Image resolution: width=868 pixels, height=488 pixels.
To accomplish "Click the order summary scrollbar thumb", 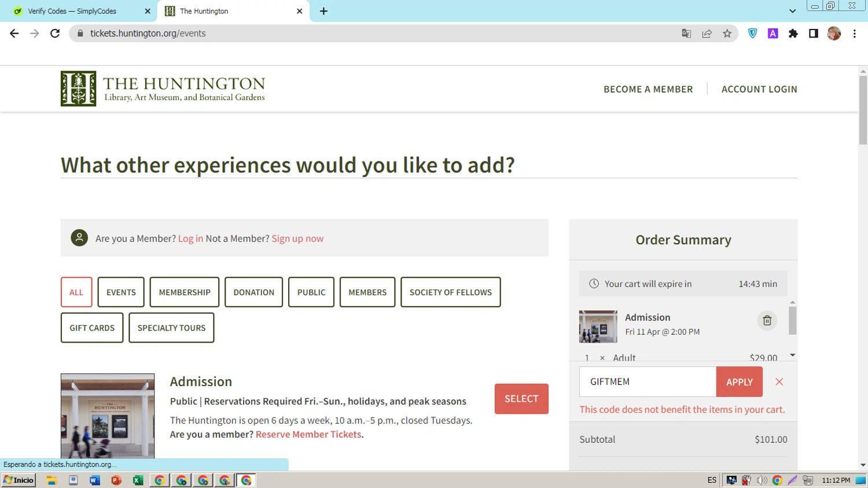I will point(792,321).
